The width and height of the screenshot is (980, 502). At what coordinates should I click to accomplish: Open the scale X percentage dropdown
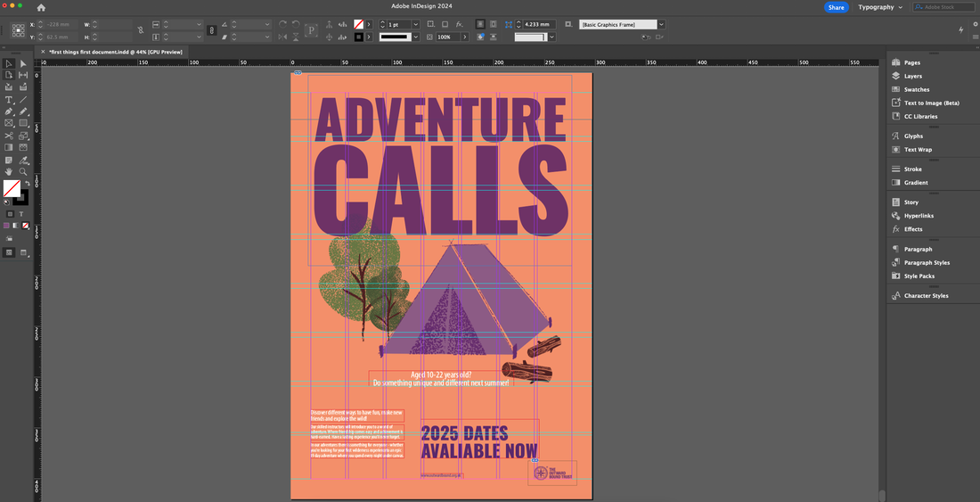pos(199,24)
